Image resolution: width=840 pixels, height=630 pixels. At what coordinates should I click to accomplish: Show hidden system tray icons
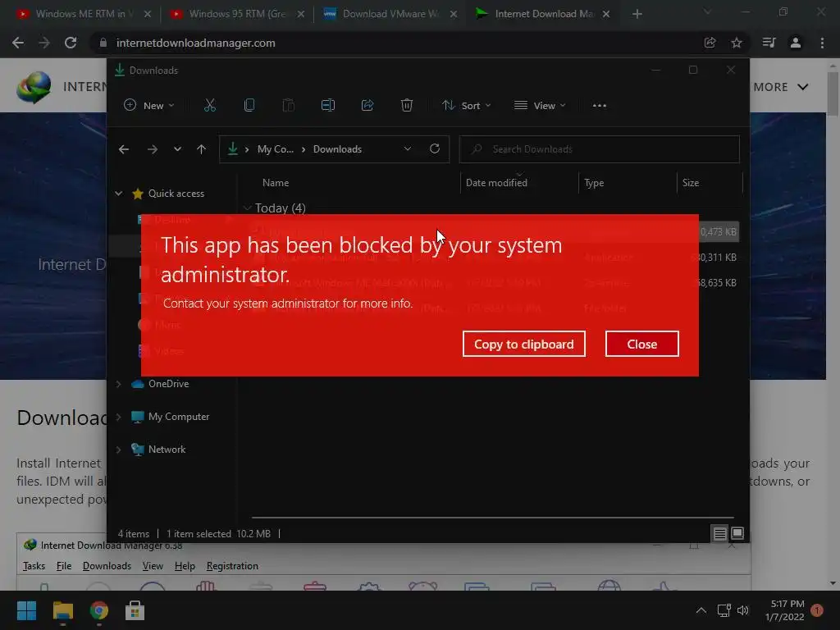(x=701, y=610)
